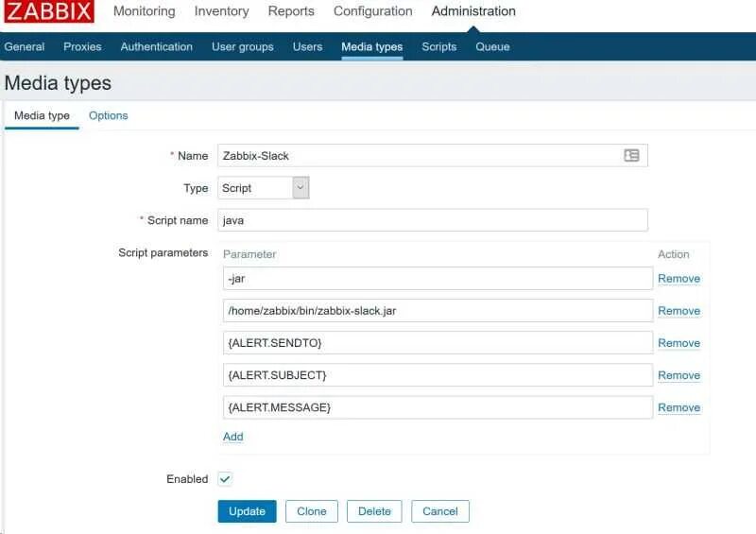Screen dimensions: 756x534
Task: Click the Cancel button
Action: pos(440,511)
